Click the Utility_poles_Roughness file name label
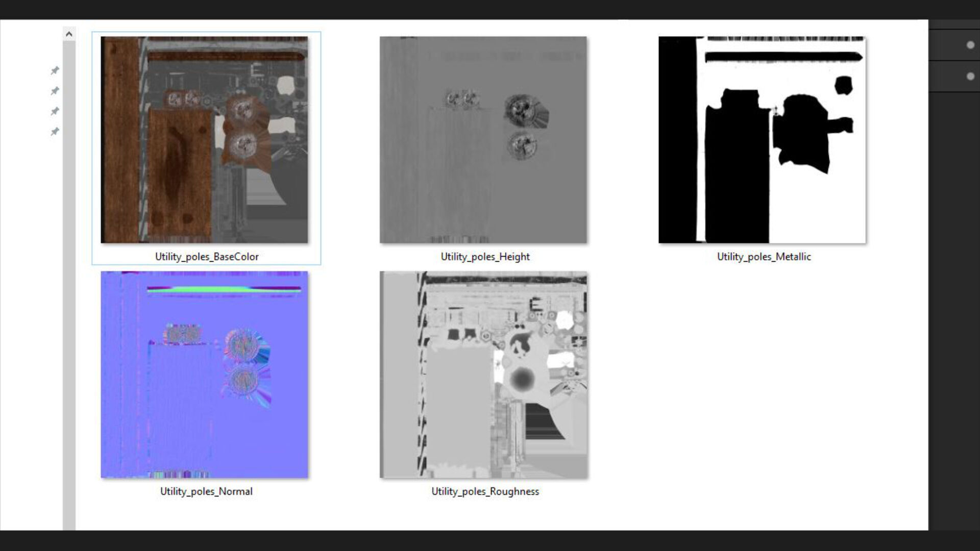The width and height of the screenshot is (980, 551). click(x=485, y=491)
